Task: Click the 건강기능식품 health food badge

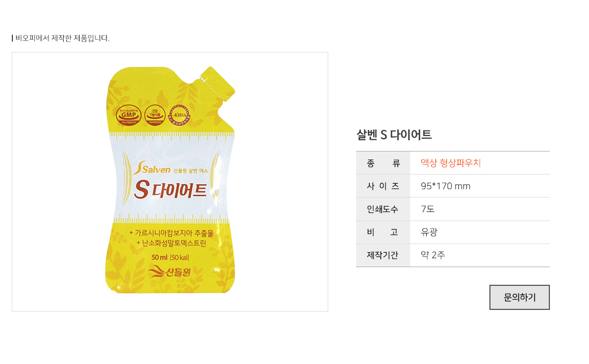Action: pyautogui.click(x=155, y=115)
